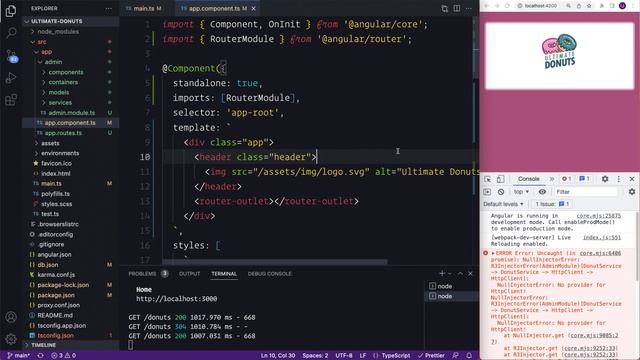
Task: Select the second node terminal instance
Action: pyautogui.click(x=451, y=296)
